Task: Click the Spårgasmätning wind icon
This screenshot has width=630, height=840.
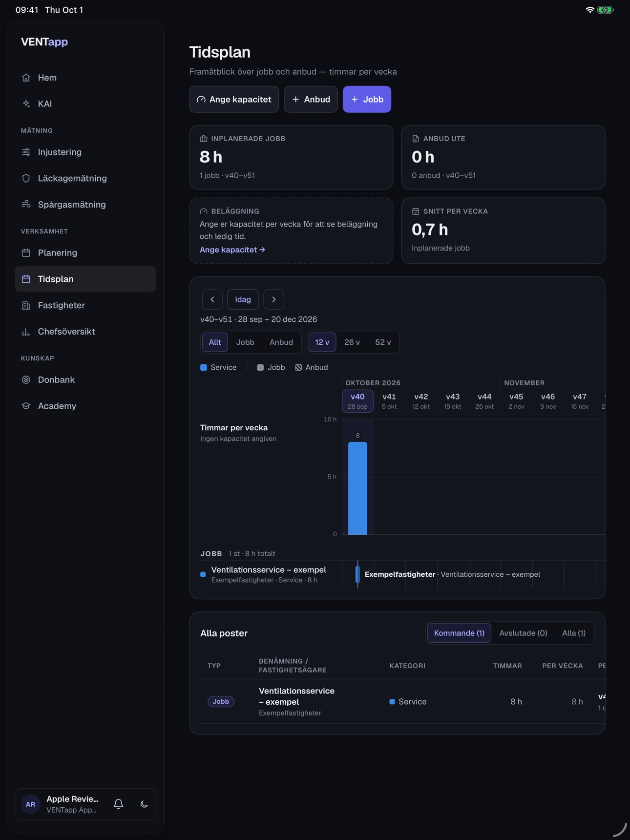Action: click(26, 204)
